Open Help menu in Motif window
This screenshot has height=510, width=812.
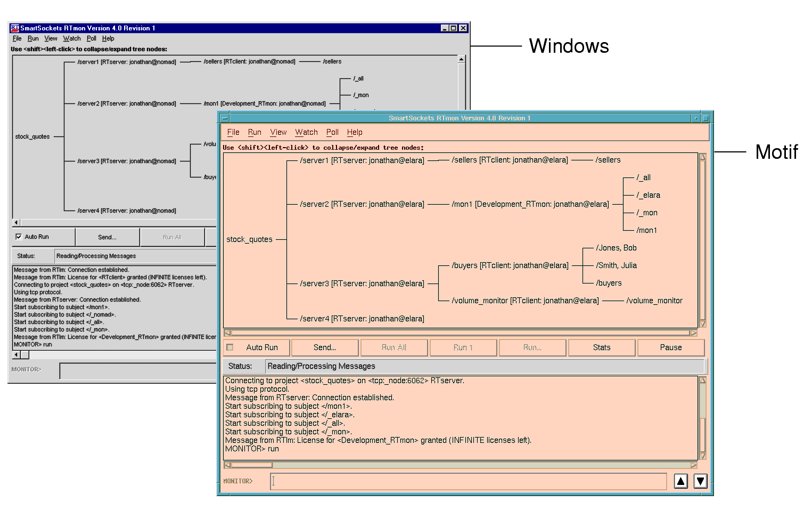click(x=355, y=132)
